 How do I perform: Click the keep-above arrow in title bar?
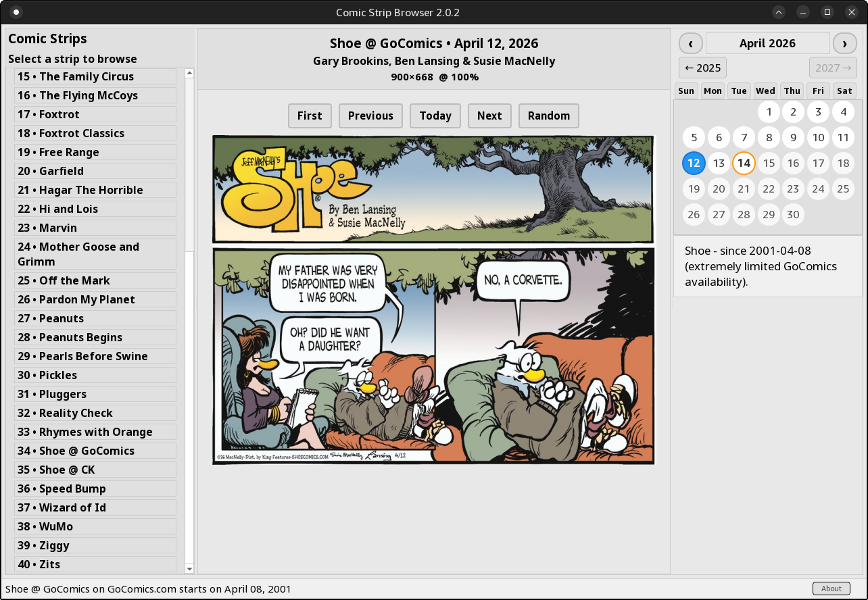(x=779, y=12)
